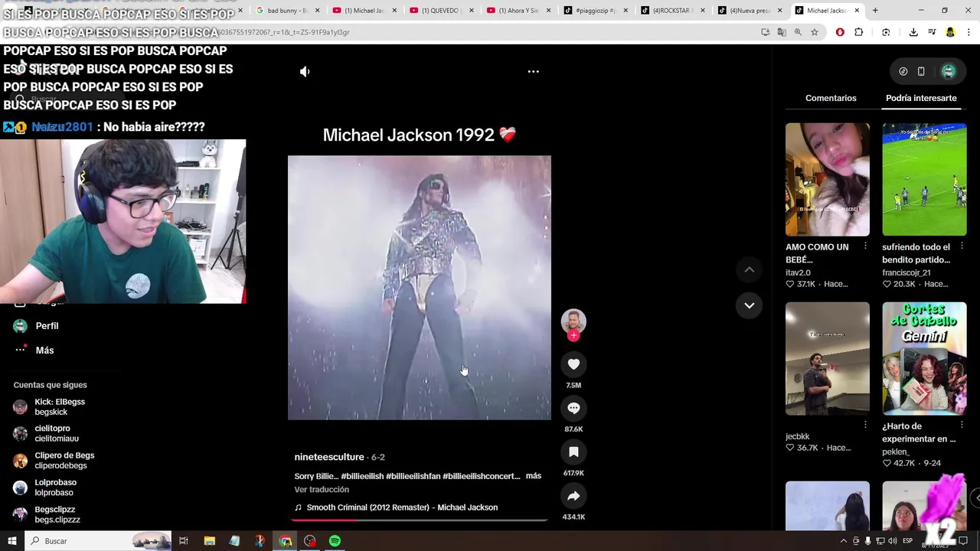The height and width of the screenshot is (551, 980).
Task: Go to previous video with up chevron
Action: tap(749, 269)
